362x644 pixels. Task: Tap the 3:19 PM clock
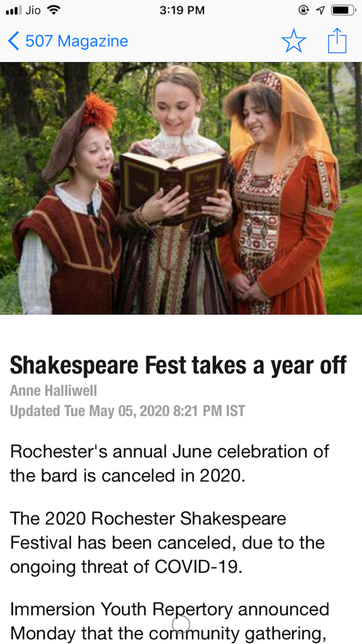coord(182,10)
